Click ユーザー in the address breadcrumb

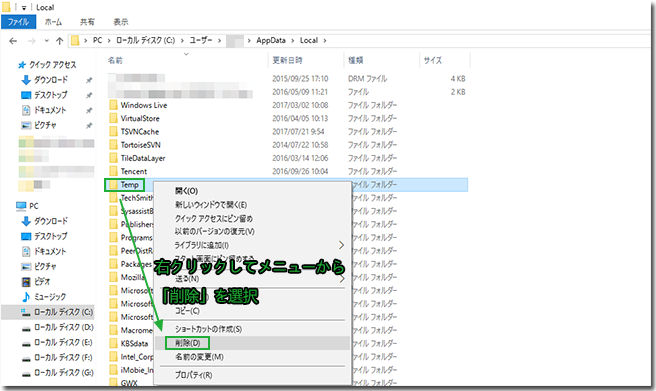(201, 40)
